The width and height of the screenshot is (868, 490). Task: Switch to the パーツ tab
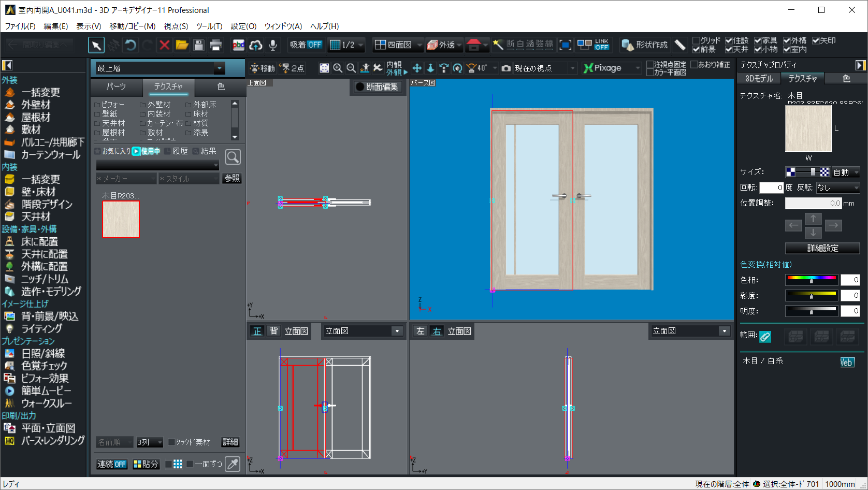pyautogui.click(x=116, y=87)
